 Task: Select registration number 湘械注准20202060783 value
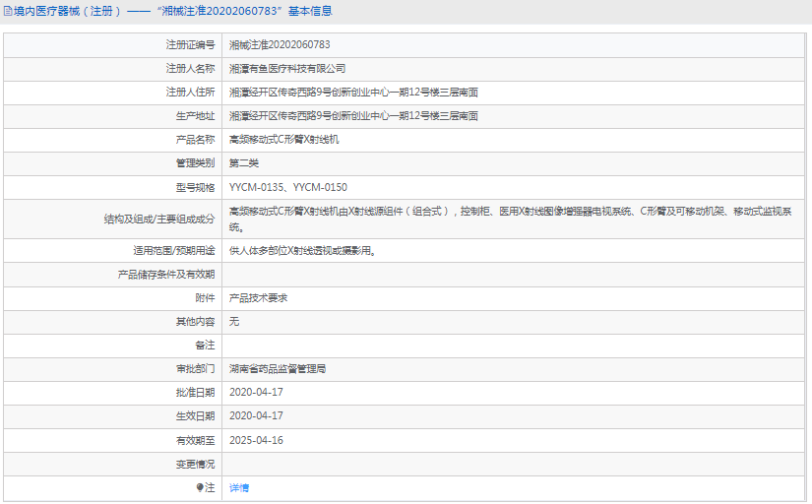280,45
